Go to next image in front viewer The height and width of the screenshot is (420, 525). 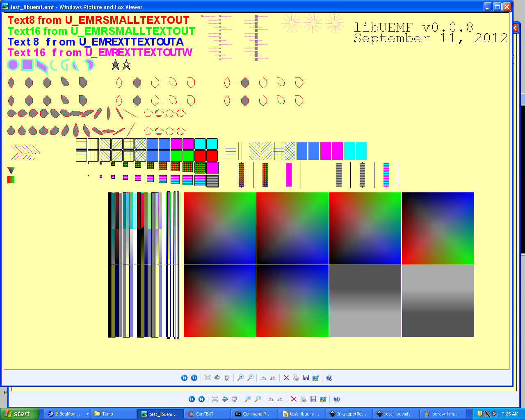[x=194, y=378]
